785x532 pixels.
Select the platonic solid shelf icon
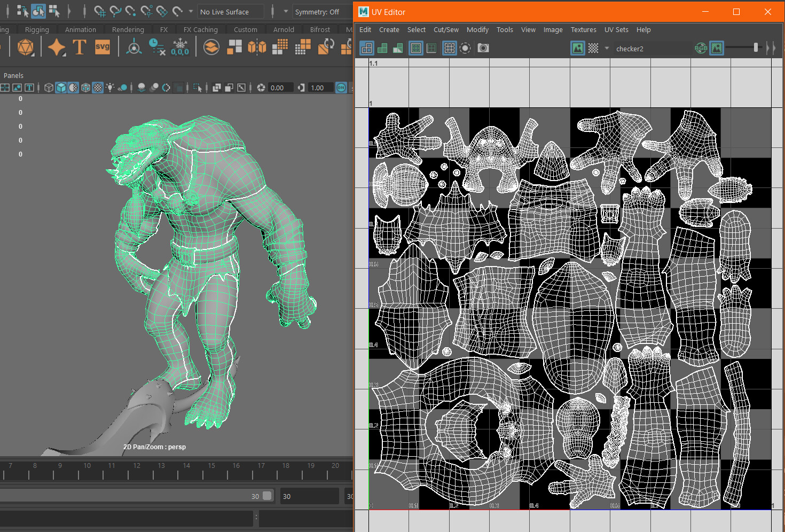(x=25, y=48)
